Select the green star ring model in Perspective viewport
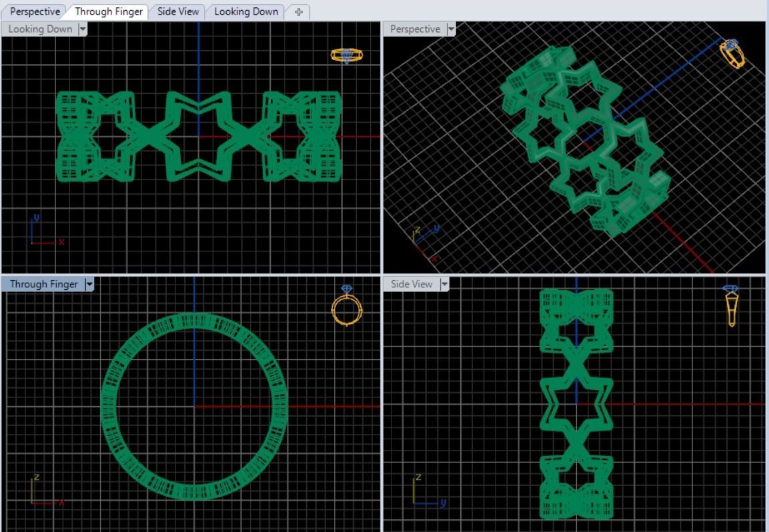 (x=586, y=142)
